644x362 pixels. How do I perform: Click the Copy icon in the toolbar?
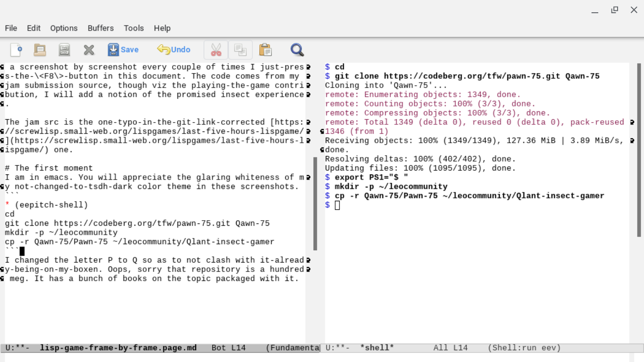(240, 49)
